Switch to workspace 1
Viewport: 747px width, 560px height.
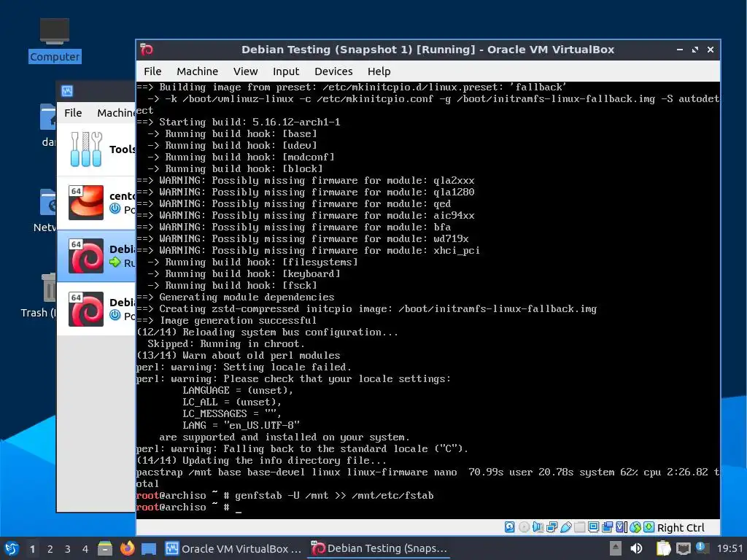[x=32, y=548]
